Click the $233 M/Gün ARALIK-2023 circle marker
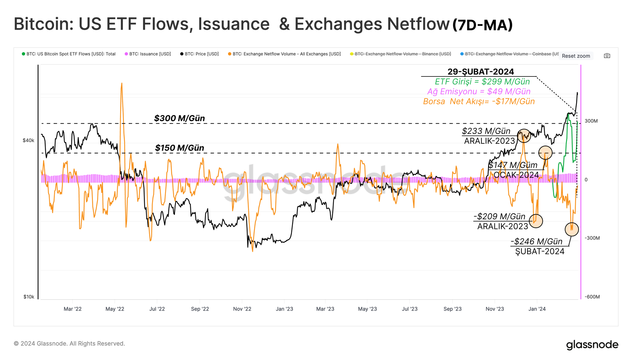Screen dimensions: 632x364 point(524,136)
